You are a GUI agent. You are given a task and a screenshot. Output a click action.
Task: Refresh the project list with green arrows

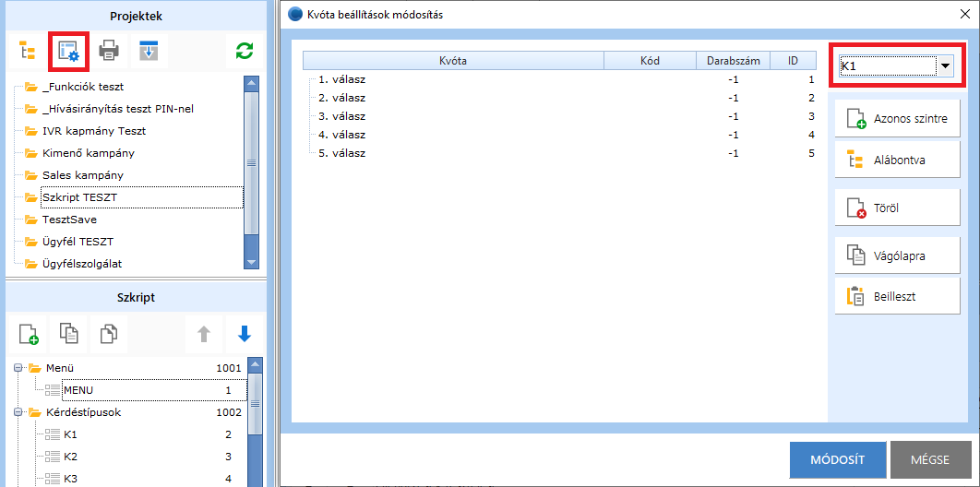click(x=245, y=52)
